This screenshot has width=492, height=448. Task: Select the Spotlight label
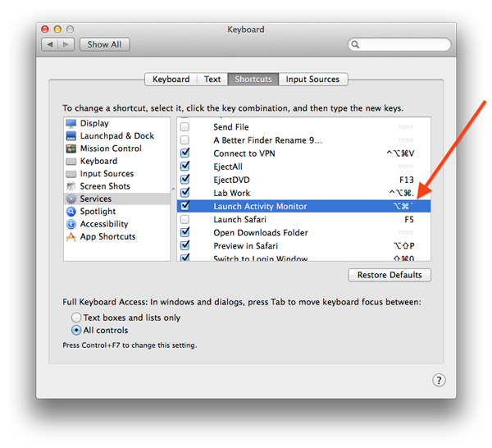[98, 212]
